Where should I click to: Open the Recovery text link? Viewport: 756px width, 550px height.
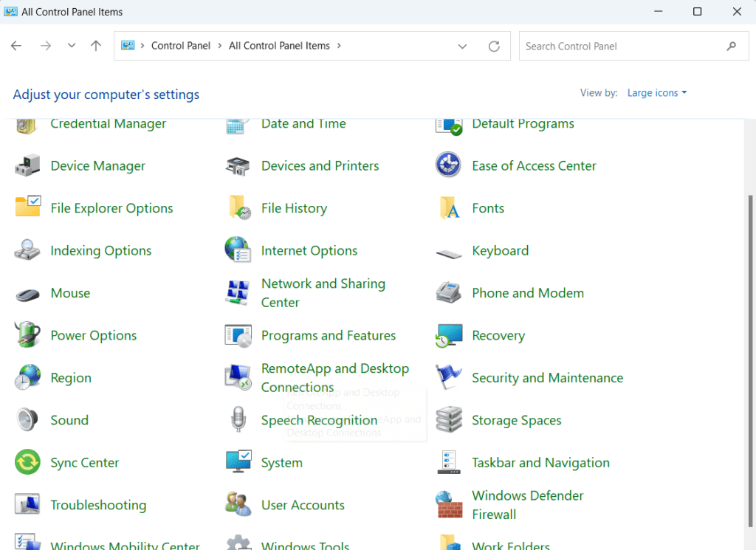coord(498,335)
